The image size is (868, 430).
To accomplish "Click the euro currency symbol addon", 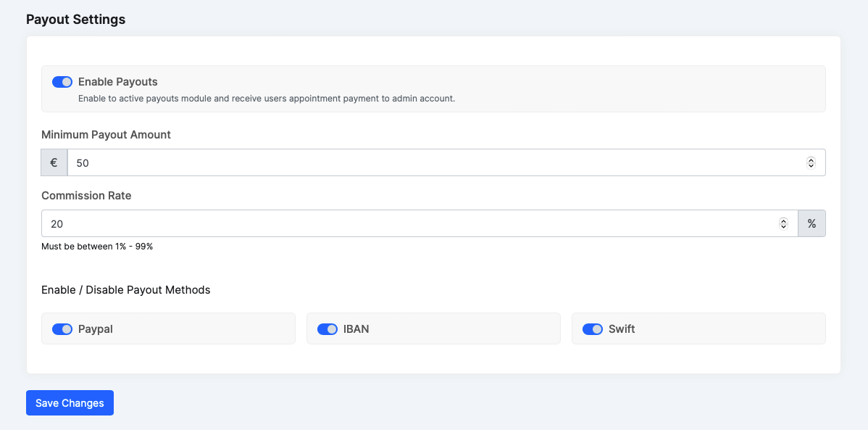I will pyautogui.click(x=54, y=163).
